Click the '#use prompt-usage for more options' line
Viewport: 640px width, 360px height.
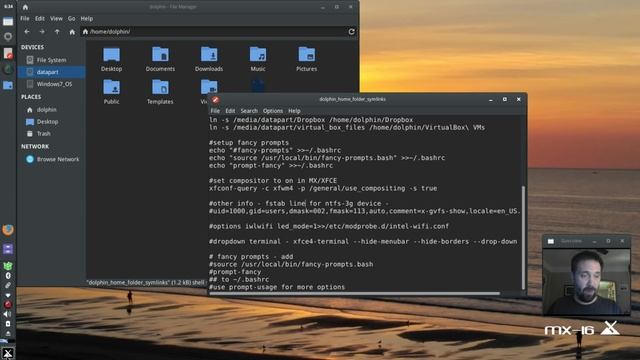277,287
